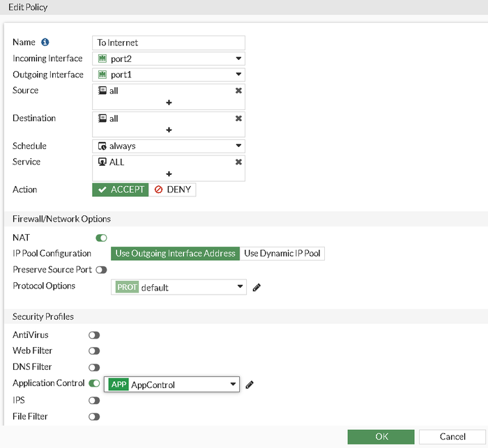Click inside the Name text field
Screen dimensions: 488x448
(169, 43)
